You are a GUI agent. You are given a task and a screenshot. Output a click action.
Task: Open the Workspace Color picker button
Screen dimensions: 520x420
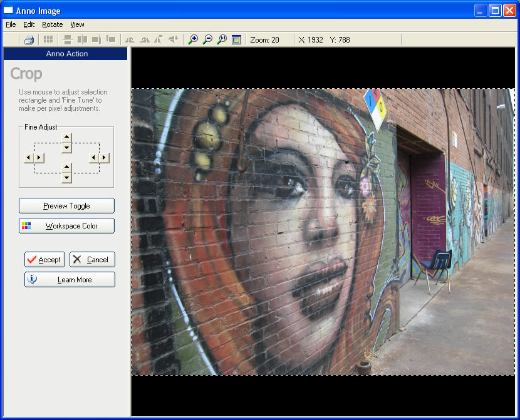click(x=66, y=225)
